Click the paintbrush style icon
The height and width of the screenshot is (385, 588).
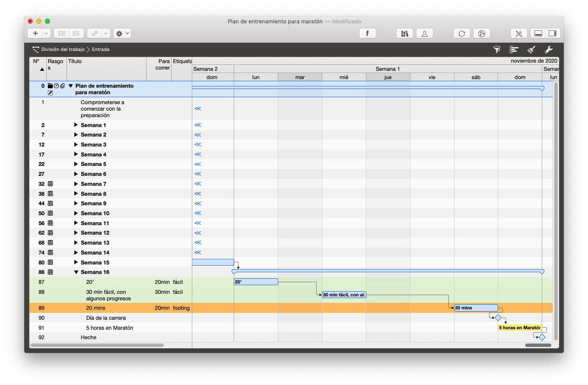531,50
